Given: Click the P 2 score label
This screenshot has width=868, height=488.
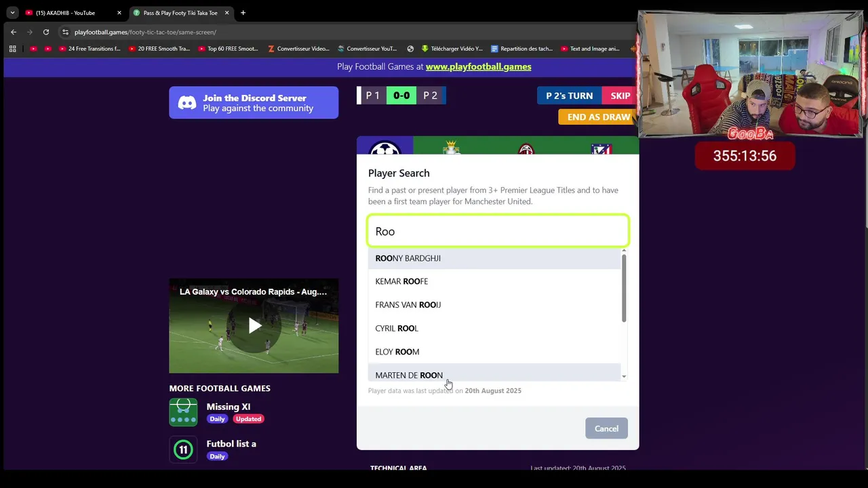Looking at the screenshot, I should tap(431, 96).
